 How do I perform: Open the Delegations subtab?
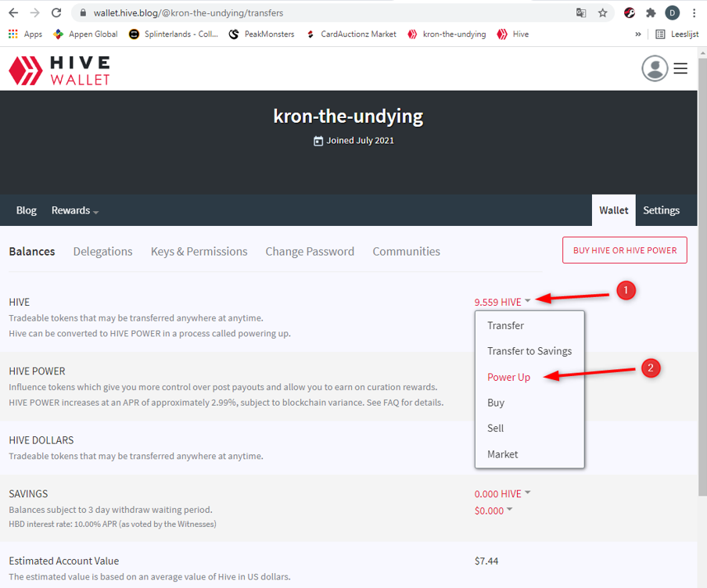coord(102,252)
